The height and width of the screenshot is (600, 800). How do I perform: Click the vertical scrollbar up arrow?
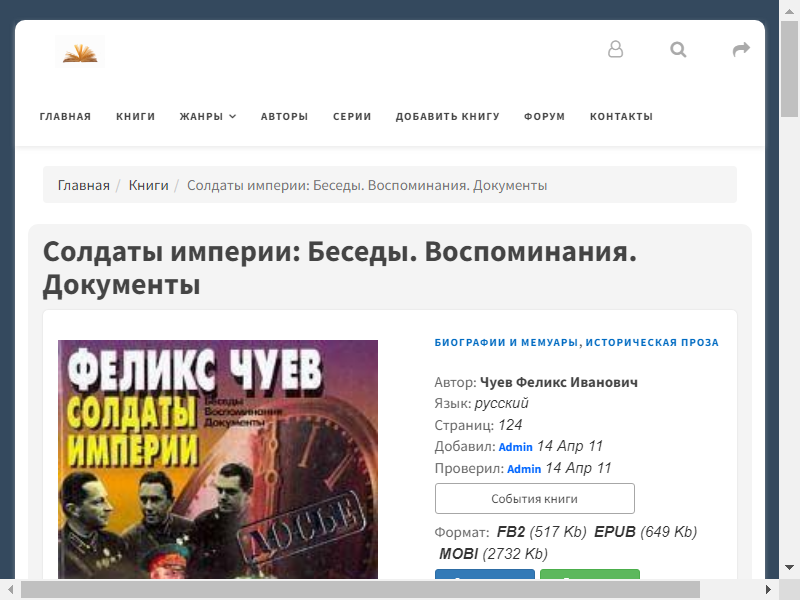[x=790, y=8]
